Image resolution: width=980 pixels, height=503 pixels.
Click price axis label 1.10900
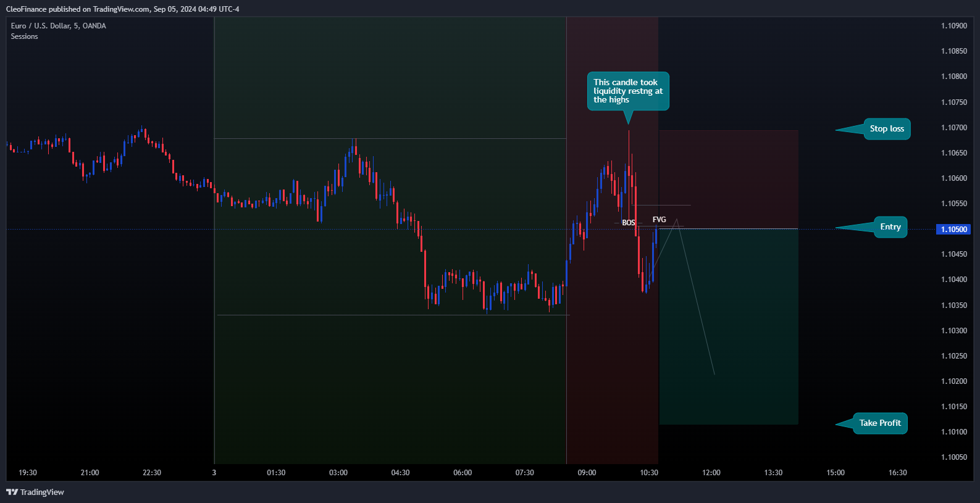click(954, 26)
